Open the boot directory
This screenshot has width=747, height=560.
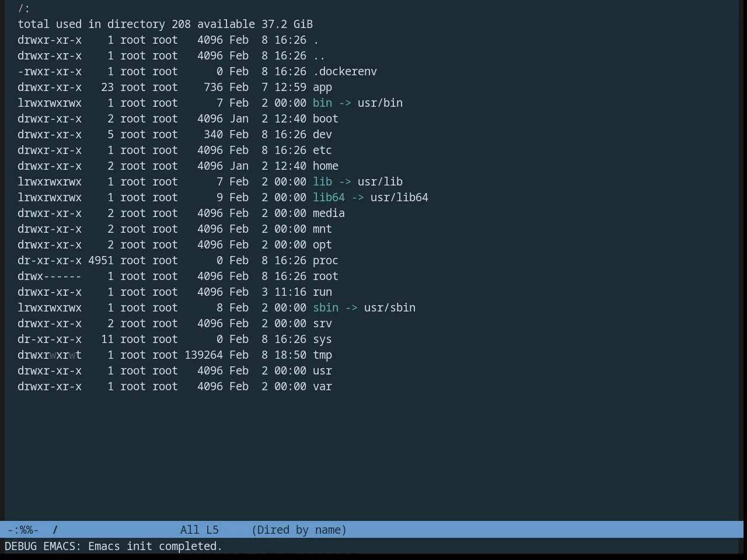click(326, 119)
